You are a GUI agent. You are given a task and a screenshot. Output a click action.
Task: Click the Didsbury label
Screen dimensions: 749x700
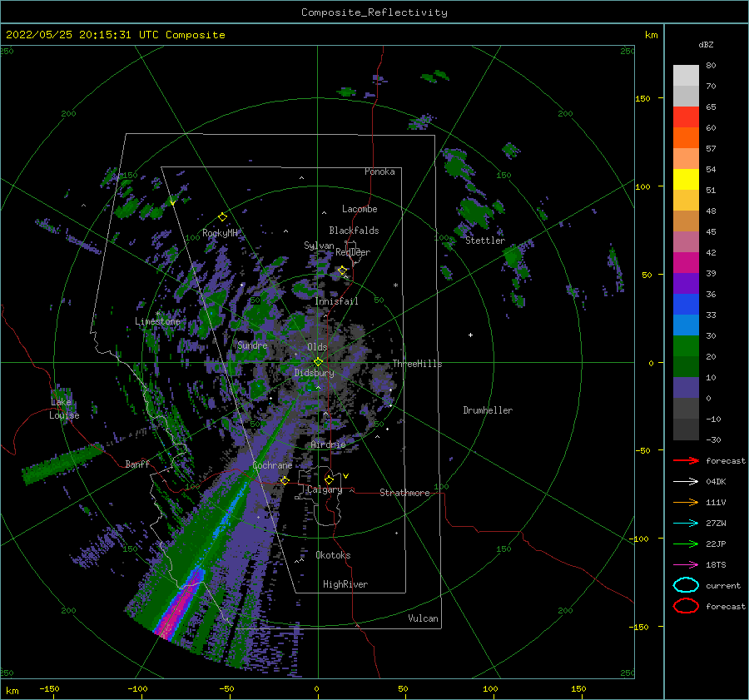pyautogui.click(x=314, y=373)
